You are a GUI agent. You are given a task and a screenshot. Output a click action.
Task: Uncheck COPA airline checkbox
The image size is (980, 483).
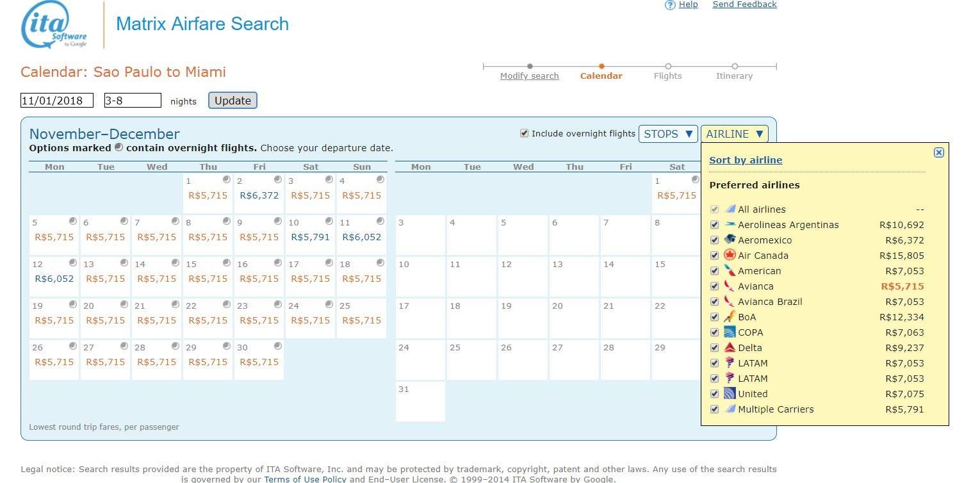(715, 332)
